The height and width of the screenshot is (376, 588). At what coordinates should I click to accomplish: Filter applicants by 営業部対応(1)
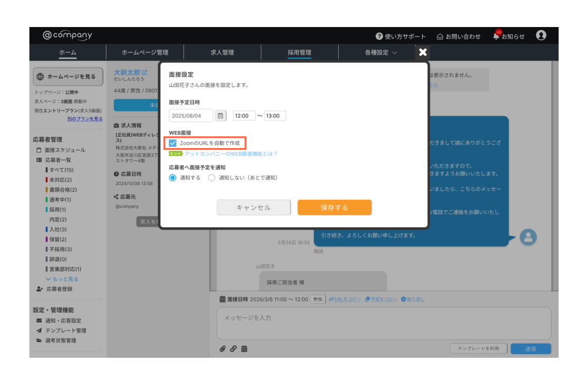[64, 269]
